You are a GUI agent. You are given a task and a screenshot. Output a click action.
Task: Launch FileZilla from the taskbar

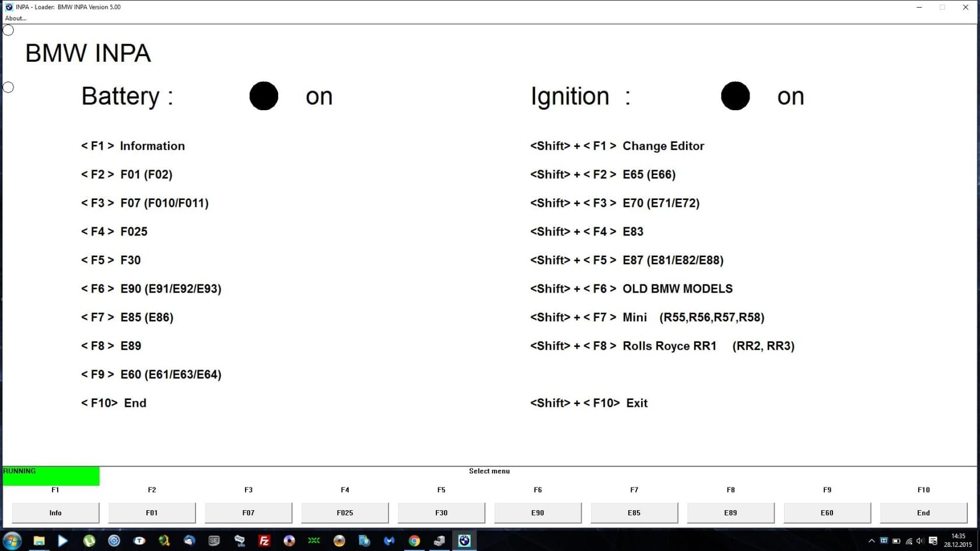[264, 541]
